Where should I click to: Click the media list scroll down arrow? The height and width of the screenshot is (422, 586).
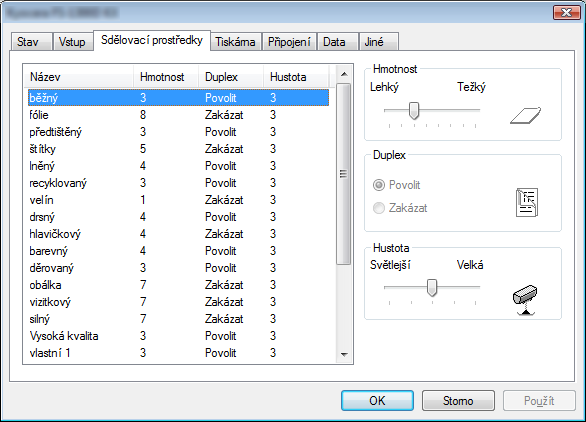click(x=344, y=354)
